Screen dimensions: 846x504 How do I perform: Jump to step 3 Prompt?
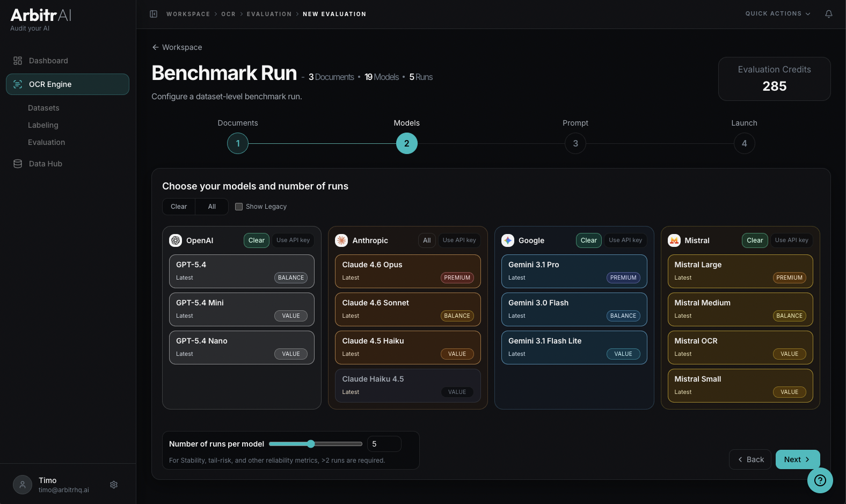pos(575,143)
